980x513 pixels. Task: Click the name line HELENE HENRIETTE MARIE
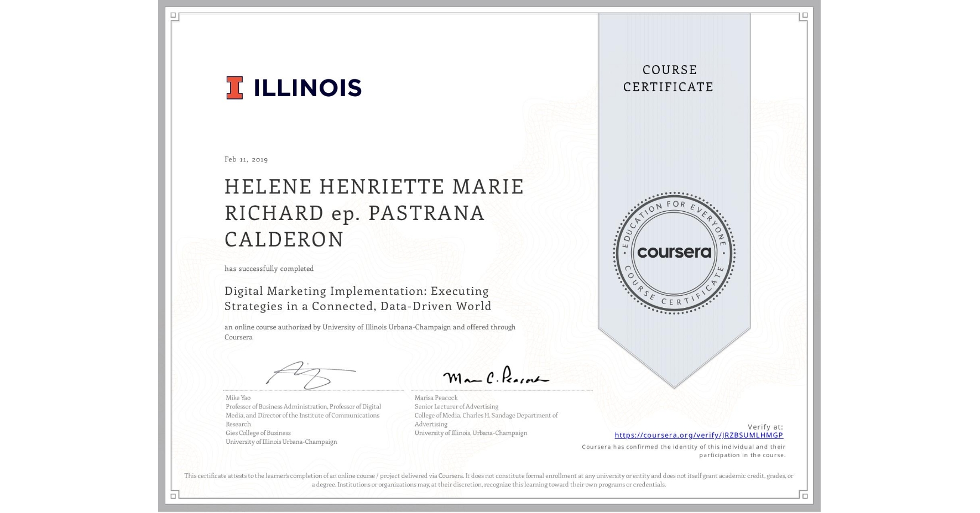click(x=374, y=187)
